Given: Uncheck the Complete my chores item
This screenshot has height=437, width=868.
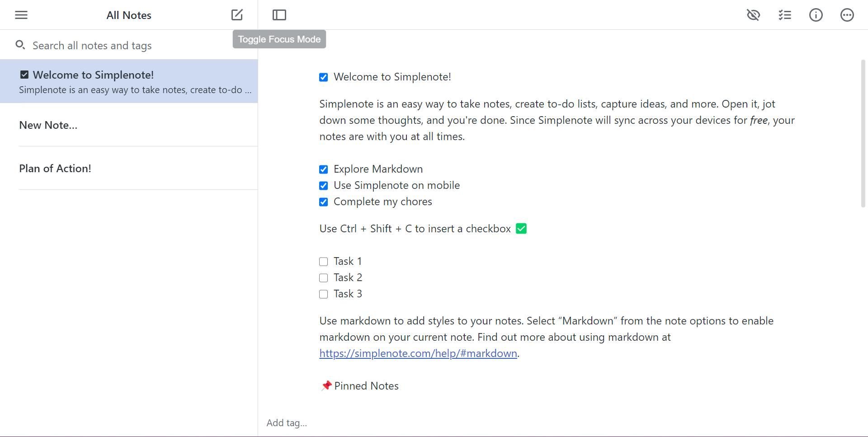Looking at the screenshot, I should pyautogui.click(x=323, y=202).
